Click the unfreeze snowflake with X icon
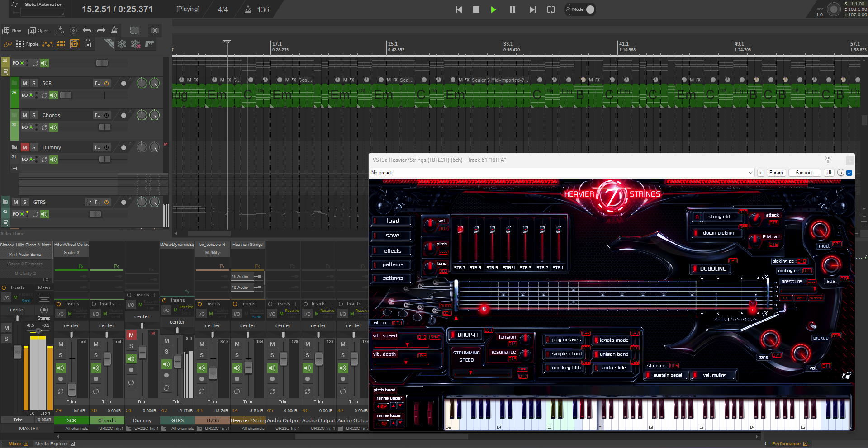Screen dimensions: 868x448 pos(136,44)
